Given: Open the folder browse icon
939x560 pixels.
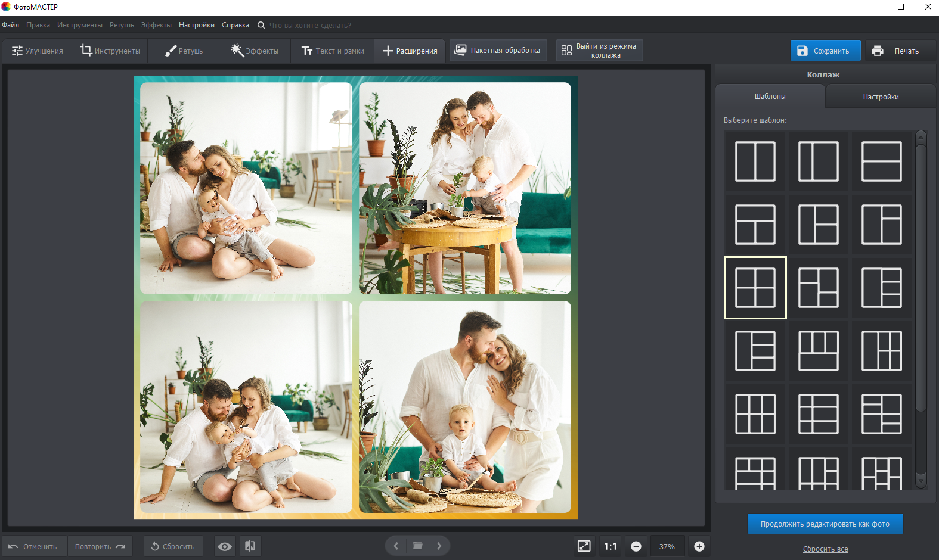Looking at the screenshot, I should click(x=418, y=546).
